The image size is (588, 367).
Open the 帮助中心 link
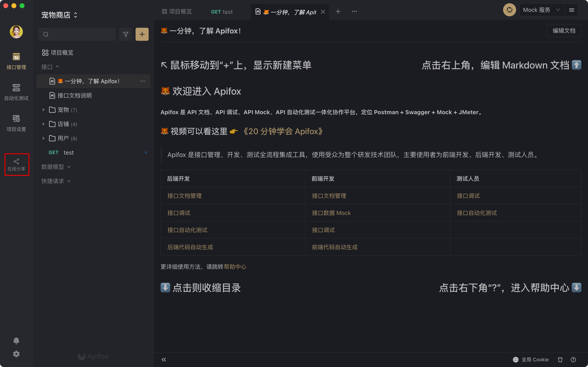click(235, 267)
